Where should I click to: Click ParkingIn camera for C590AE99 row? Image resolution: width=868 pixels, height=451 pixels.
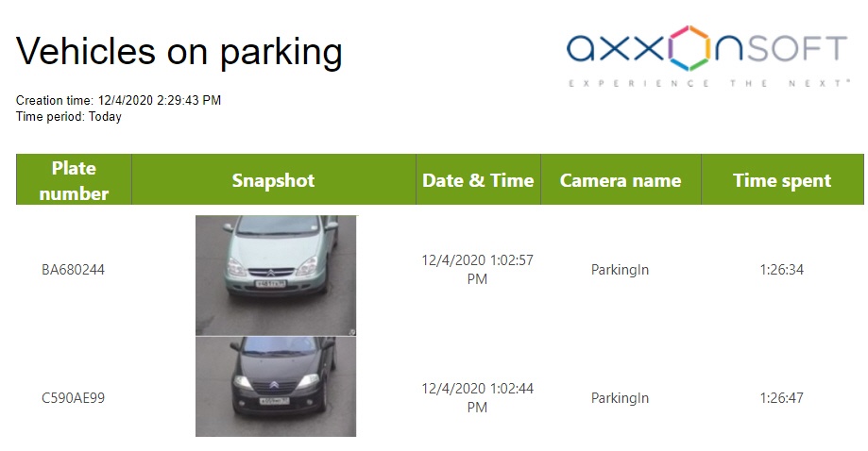pyautogui.click(x=621, y=398)
